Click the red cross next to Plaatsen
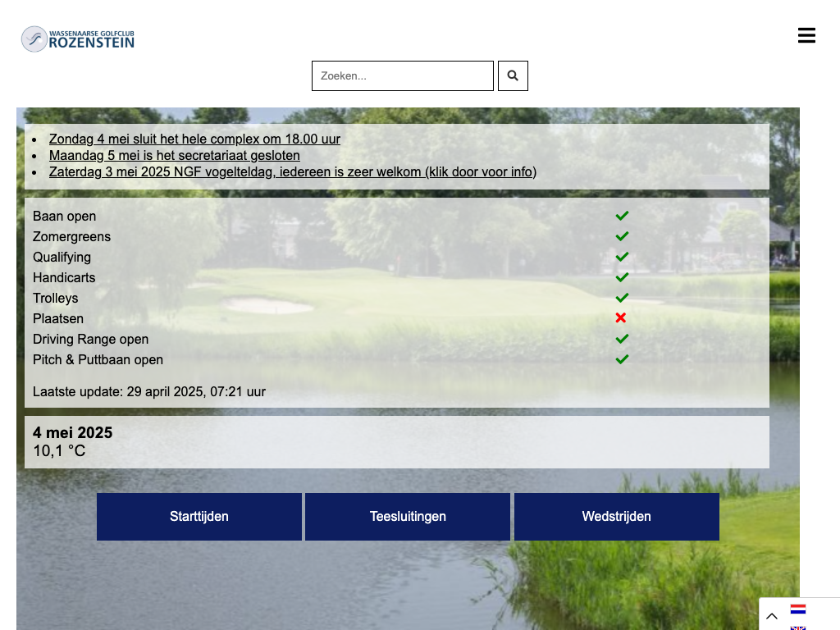The image size is (840, 630). click(x=621, y=318)
